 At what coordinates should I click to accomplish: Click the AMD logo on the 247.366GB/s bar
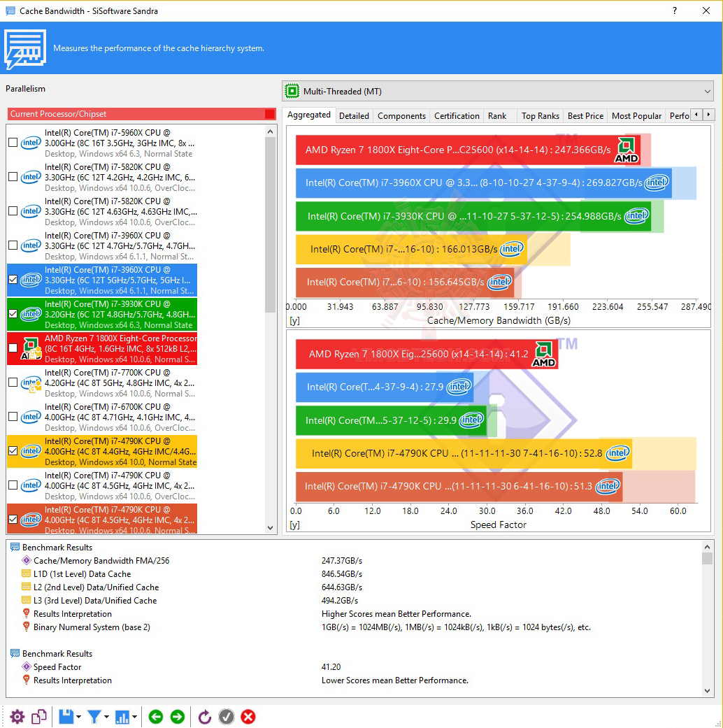(x=627, y=150)
